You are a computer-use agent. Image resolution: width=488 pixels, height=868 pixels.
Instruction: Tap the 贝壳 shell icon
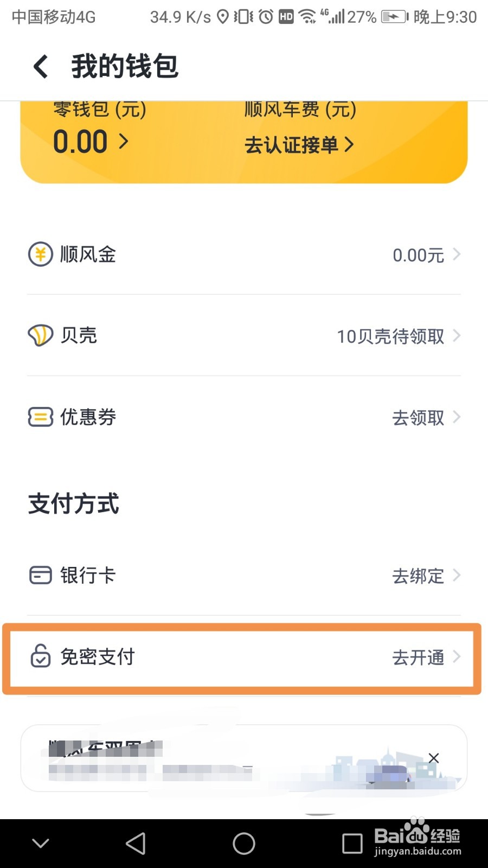(41, 335)
